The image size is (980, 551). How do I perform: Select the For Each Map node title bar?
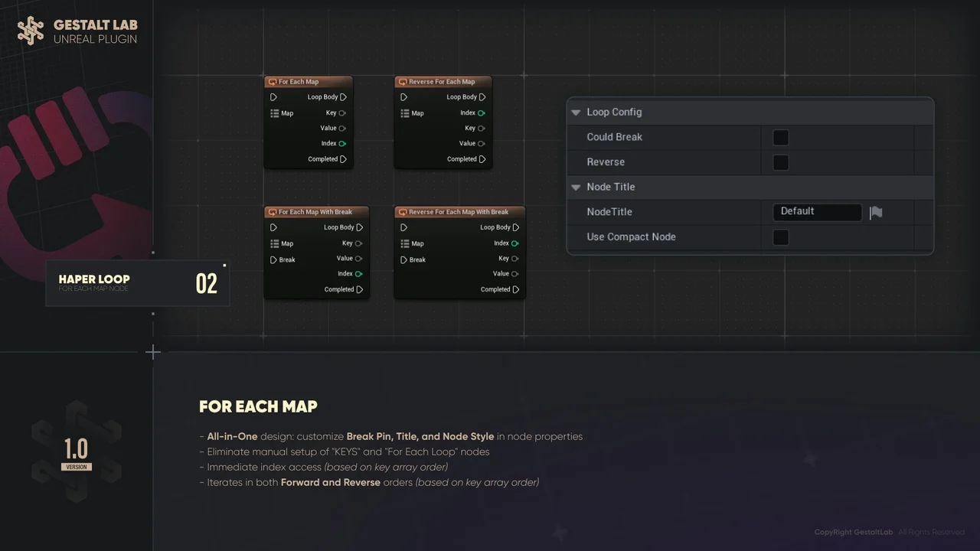(x=308, y=82)
